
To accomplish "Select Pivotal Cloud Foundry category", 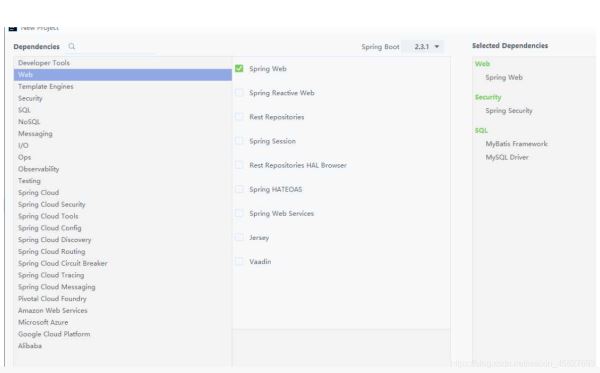I will (x=123, y=299).
